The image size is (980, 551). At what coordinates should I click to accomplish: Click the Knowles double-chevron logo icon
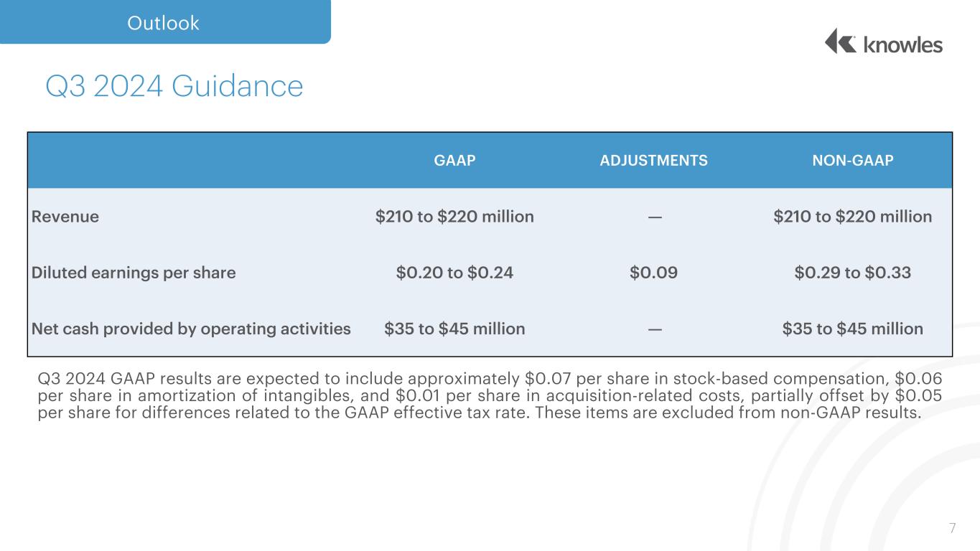point(840,41)
